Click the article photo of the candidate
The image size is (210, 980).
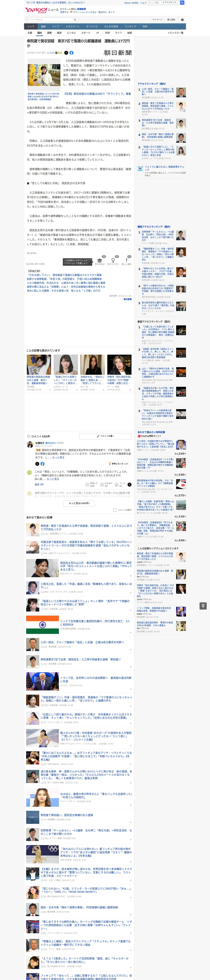(44, 75)
